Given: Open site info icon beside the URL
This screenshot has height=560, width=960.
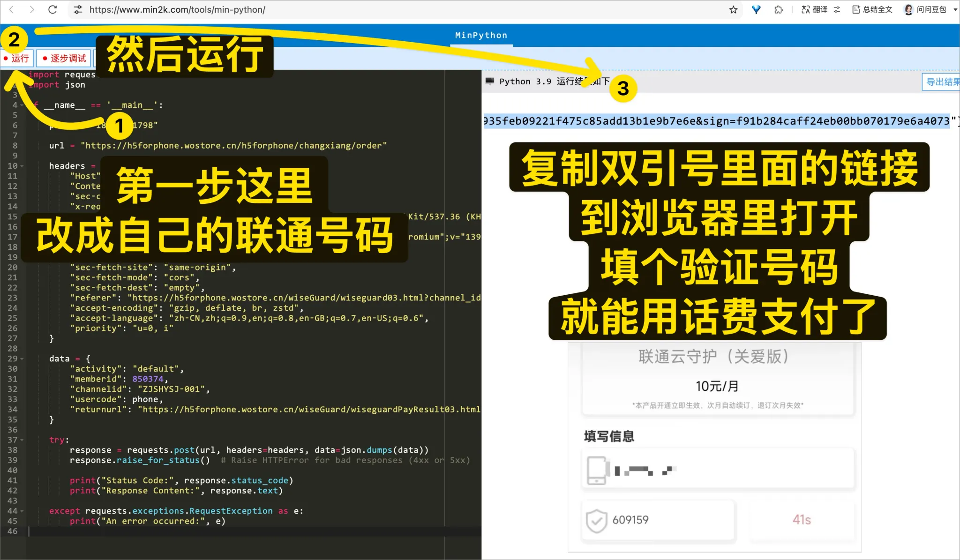Looking at the screenshot, I should pyautogui.click(x=78, y=9).
